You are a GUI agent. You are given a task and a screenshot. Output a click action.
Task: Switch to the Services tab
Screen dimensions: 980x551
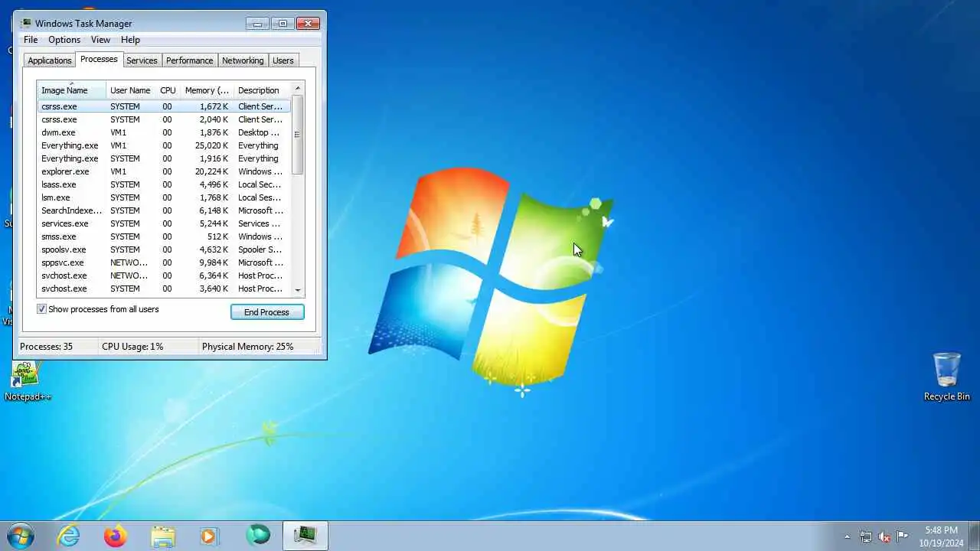[x=142, y=60]
